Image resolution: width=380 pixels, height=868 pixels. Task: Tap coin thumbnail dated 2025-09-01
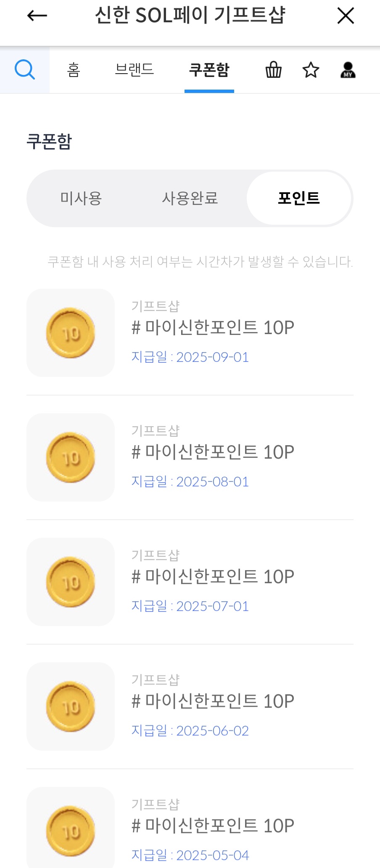(x=71, y=333)
